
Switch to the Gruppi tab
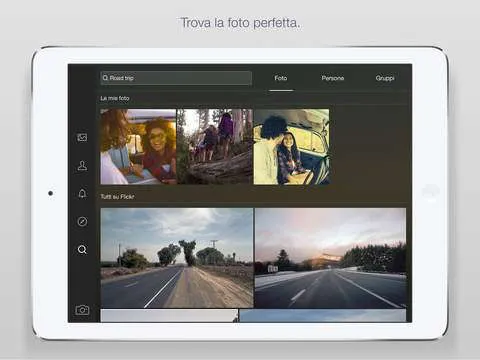click(x=385, y=78)
